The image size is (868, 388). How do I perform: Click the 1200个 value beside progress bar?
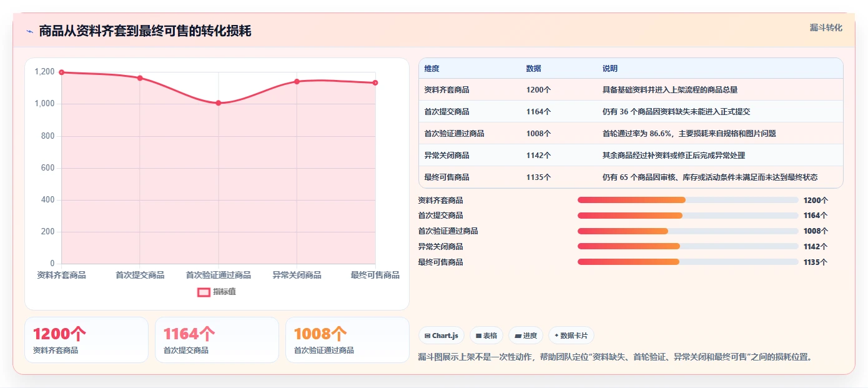[816, 200]
